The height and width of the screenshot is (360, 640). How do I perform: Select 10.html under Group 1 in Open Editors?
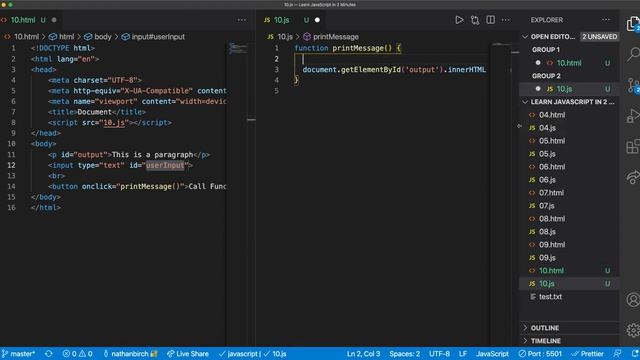point(569,63)
